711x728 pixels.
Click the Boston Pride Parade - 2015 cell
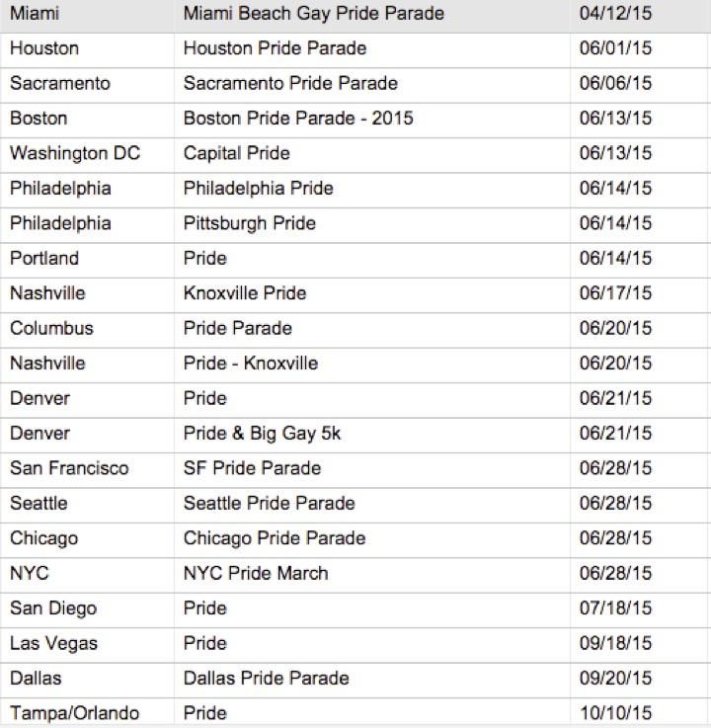click(x=298, y=119)
